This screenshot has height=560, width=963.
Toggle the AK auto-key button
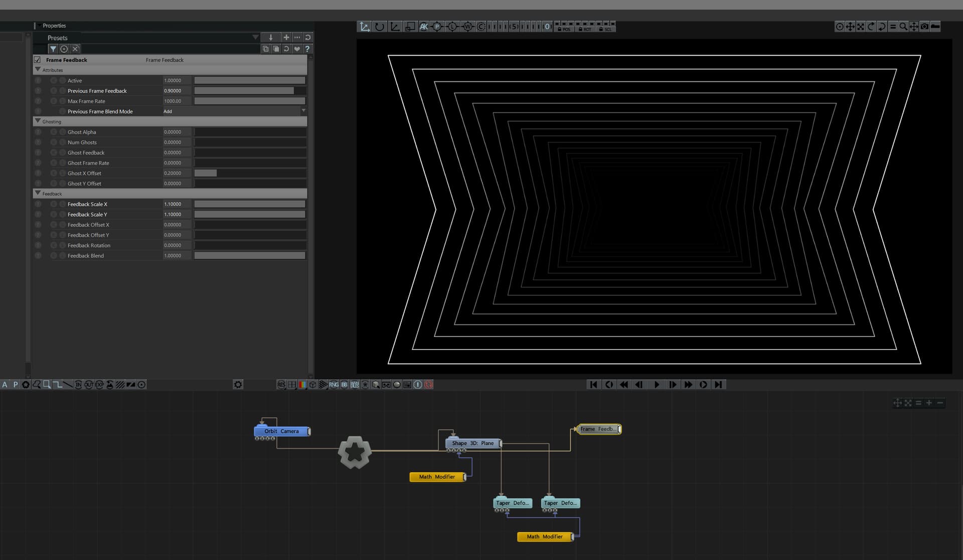click(x=424, y=27)
